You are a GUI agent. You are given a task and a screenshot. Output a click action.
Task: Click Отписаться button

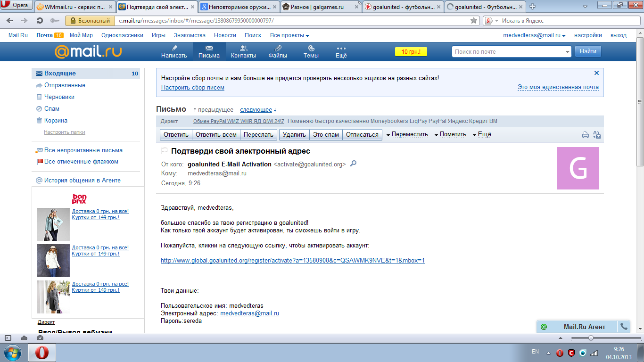(362, 134)
